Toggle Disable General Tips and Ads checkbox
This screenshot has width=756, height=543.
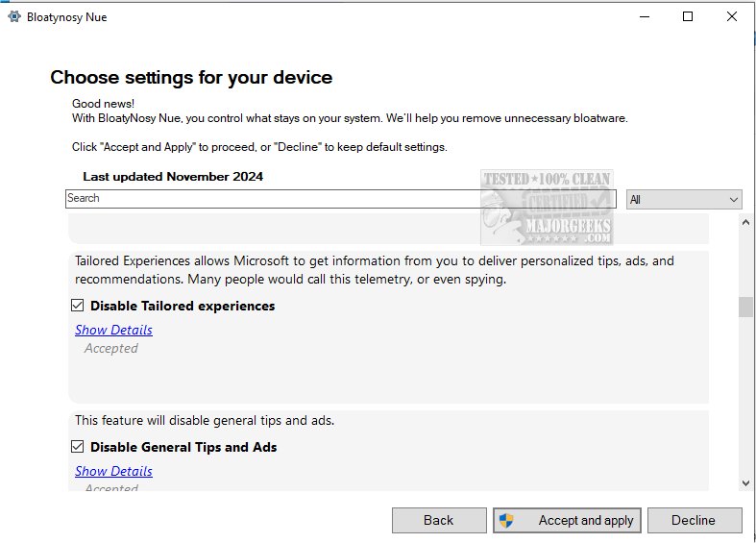coord(78,447)
